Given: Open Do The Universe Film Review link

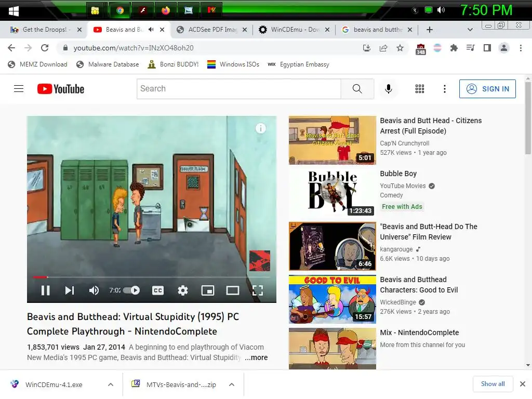Looking at the screenshot, I should [x=429, y=232].
